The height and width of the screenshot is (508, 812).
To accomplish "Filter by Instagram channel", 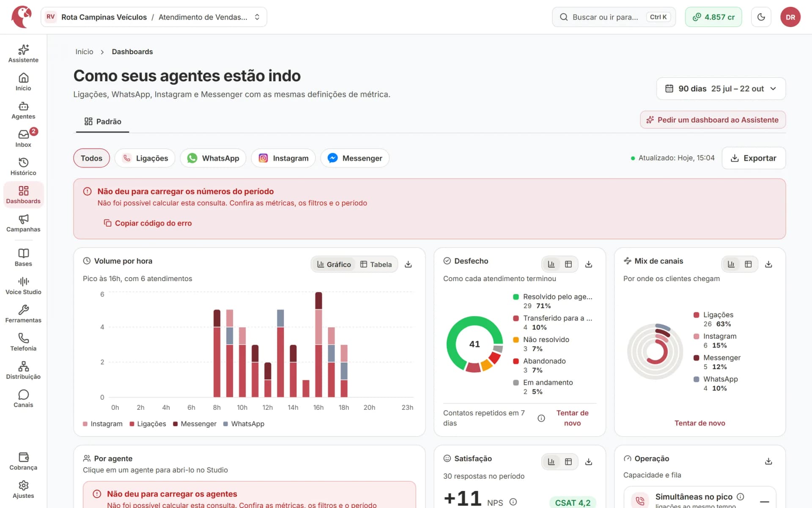I will pyautogui.click(x=283, y=158).
